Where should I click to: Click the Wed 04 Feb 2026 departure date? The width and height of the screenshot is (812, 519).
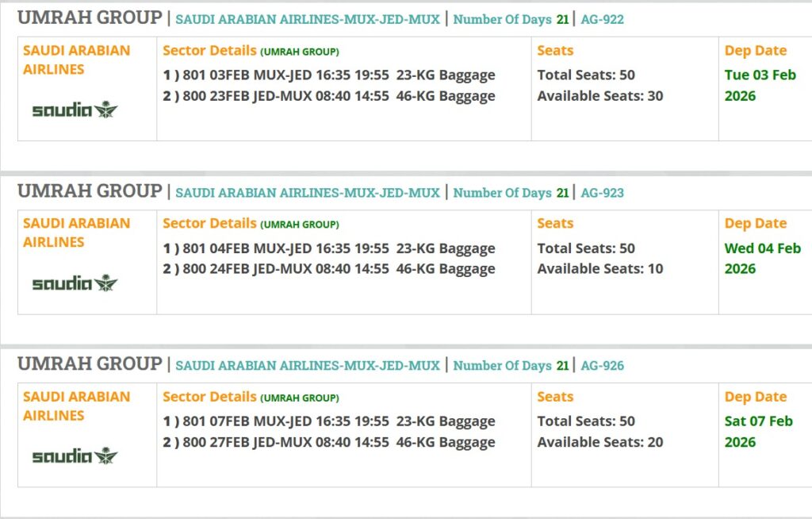click(x=762, y=258)
